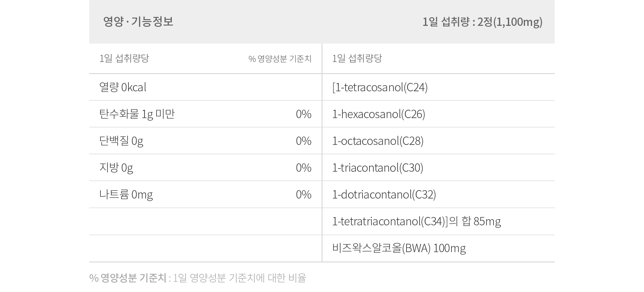Screen dimensions: 644x292
Task: Select the 비즈왁스알코올(BWA) 100mg row
Action: click(438, 248)
